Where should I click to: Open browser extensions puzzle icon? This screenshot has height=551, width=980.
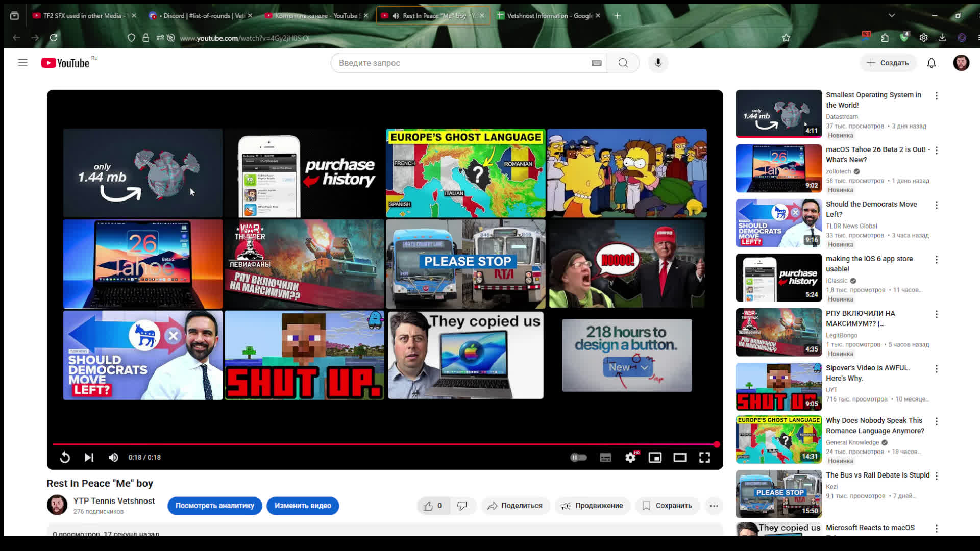click(885, 38)
